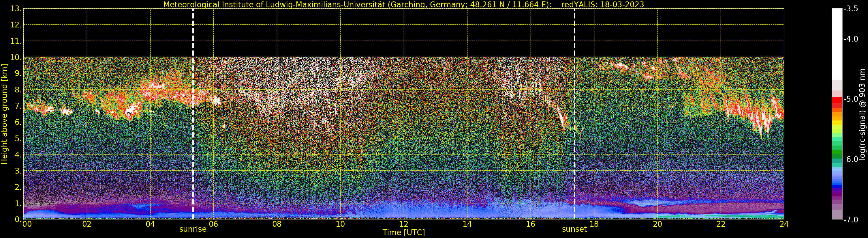Click the '16' time axis tick
The image size is (868, 238).
(531, 224)
